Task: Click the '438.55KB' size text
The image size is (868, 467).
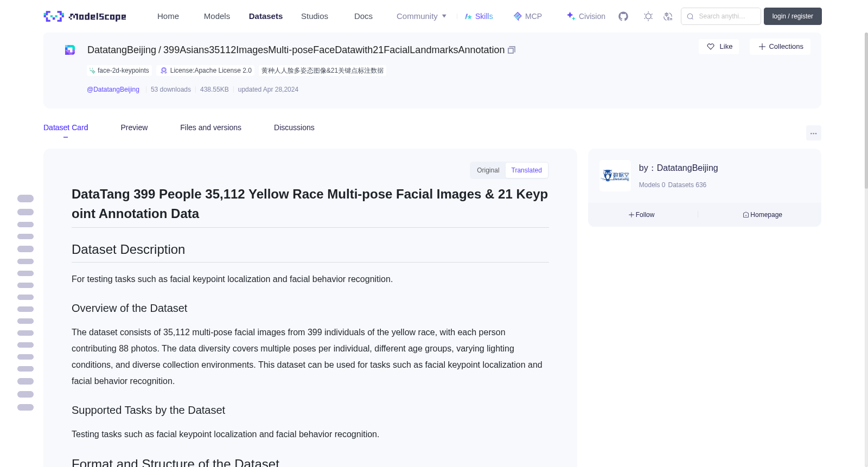Action: [x=214, y=89]
